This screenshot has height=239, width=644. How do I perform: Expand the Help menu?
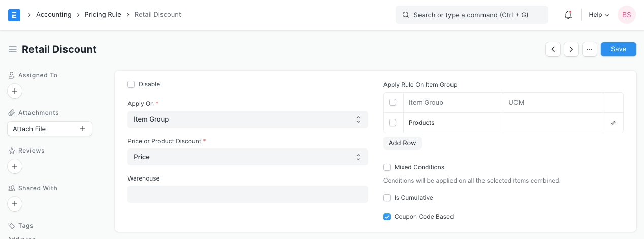598,15
